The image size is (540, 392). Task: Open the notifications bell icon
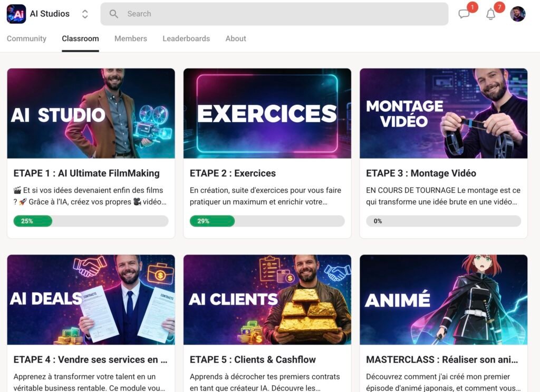(490, 14)
